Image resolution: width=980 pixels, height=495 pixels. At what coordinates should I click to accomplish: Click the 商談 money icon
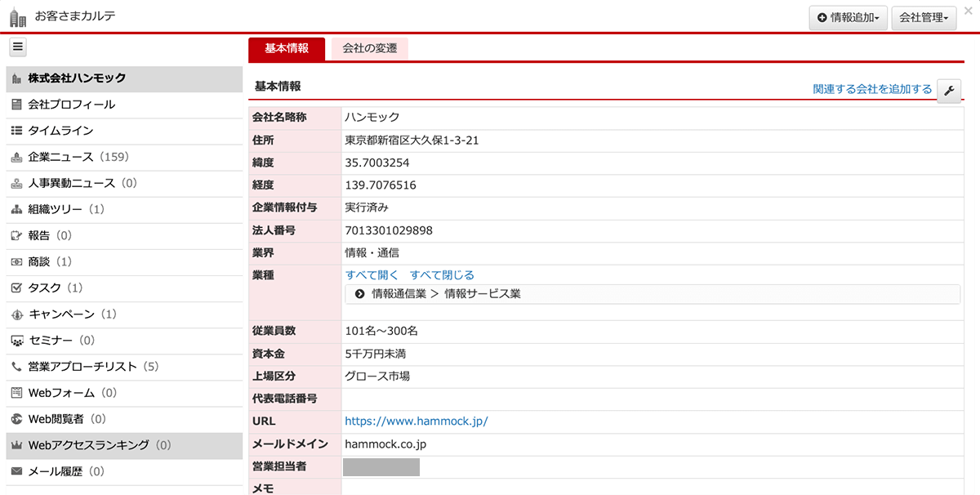click(16, 262)
